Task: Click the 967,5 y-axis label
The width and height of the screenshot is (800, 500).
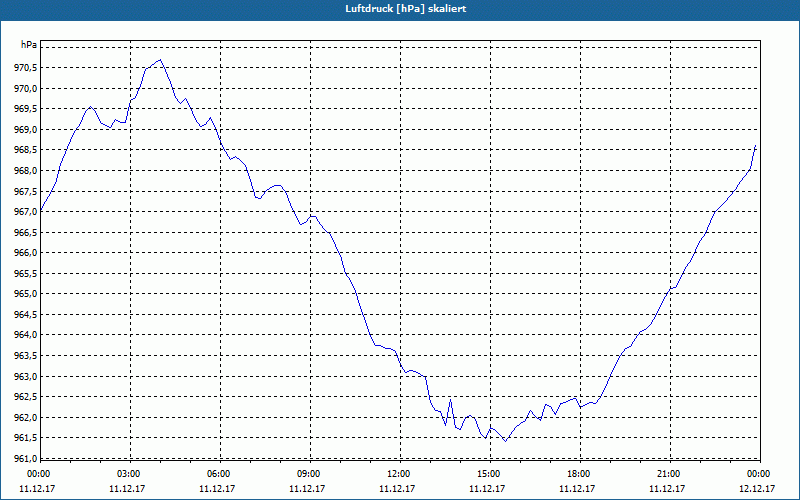Action: point(24,191)
